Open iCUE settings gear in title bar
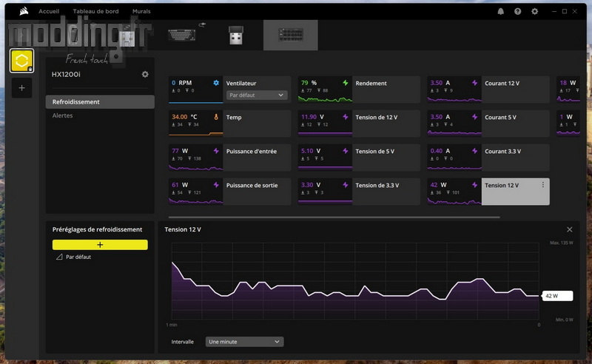The height and width of the screenshot is (364, 592). (534, 11)
